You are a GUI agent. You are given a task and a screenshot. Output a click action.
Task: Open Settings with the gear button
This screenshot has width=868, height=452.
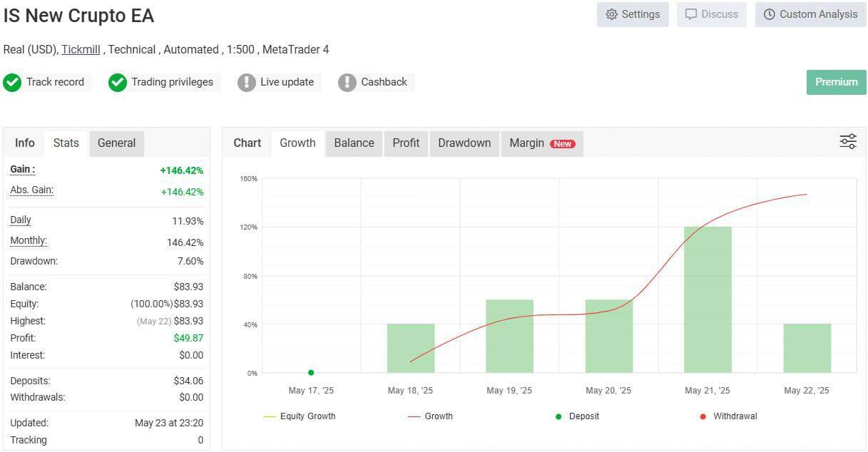tap(633, 14)
